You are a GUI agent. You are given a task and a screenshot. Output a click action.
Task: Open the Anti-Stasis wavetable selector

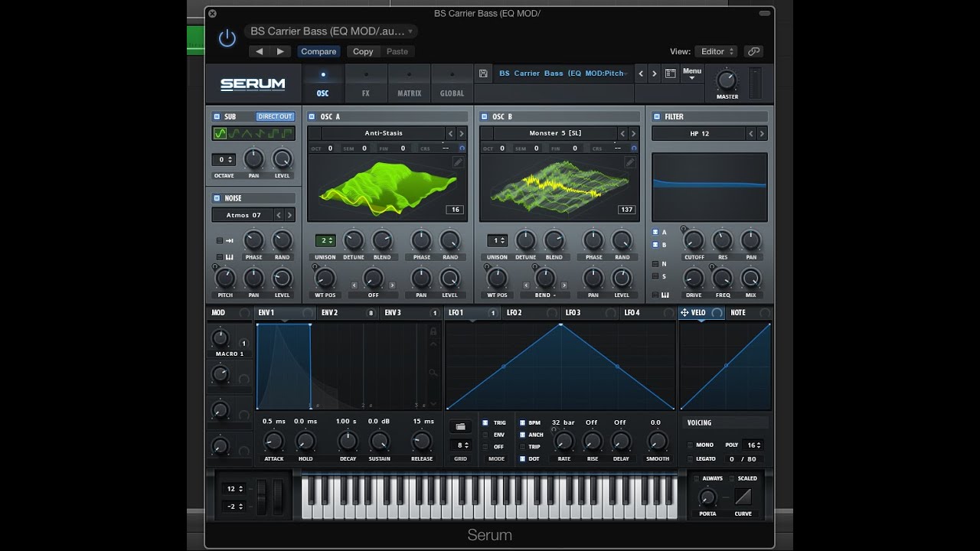(384, 133)
